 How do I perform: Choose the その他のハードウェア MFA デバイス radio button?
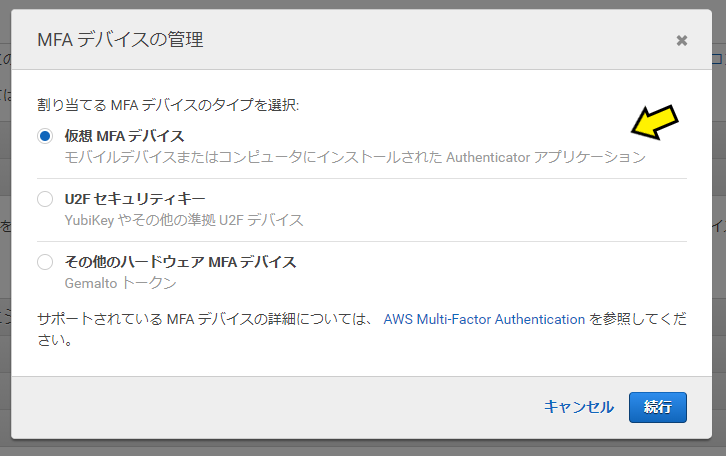point(45,262)
